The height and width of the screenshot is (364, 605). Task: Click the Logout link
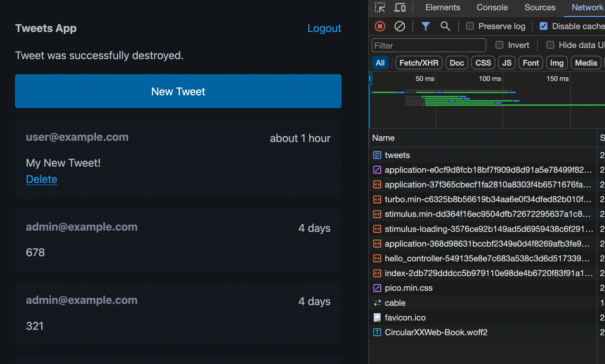coord(324,28)
